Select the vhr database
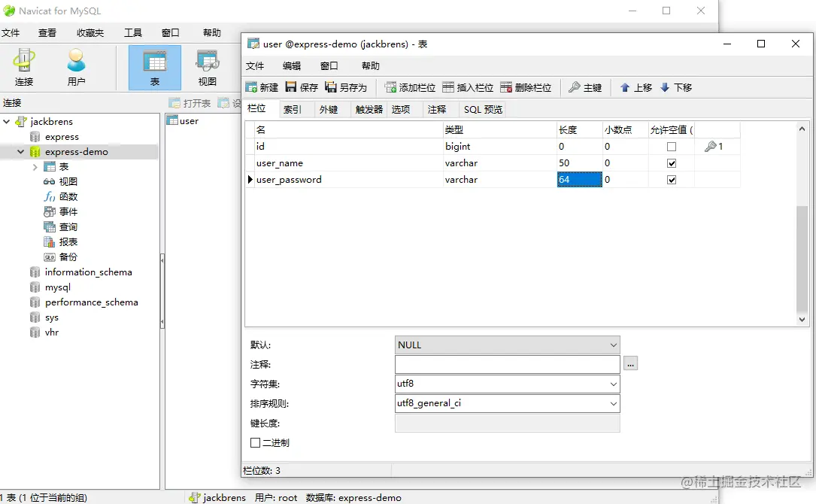Image resolution: width=816 pixels, height=504 pixels. point(52,332)
